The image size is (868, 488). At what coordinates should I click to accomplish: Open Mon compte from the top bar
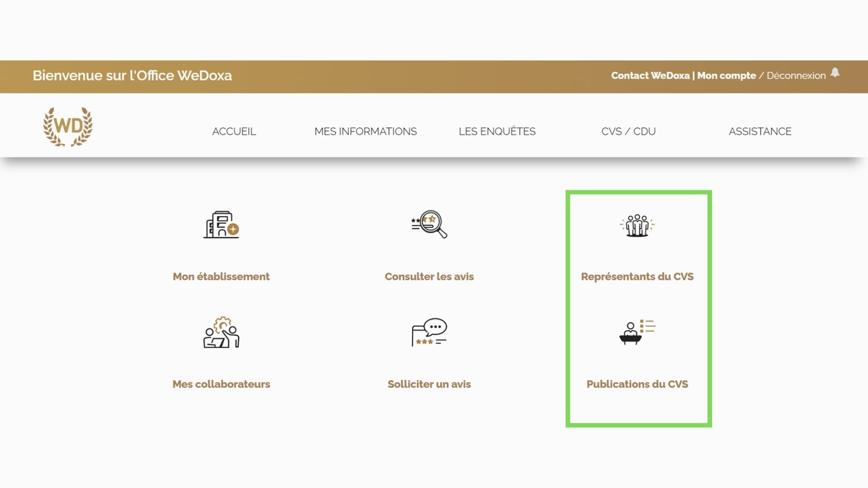725,75
